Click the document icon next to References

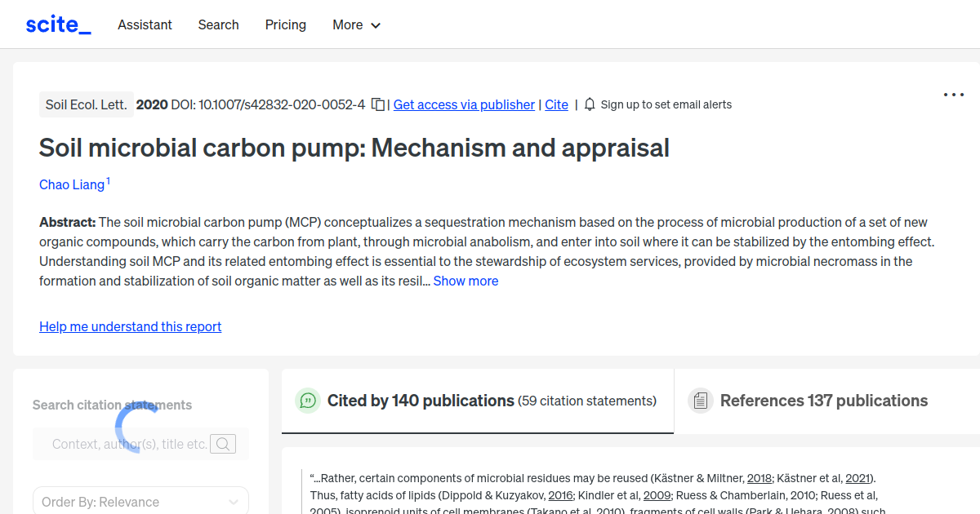[x=700, y=400]
